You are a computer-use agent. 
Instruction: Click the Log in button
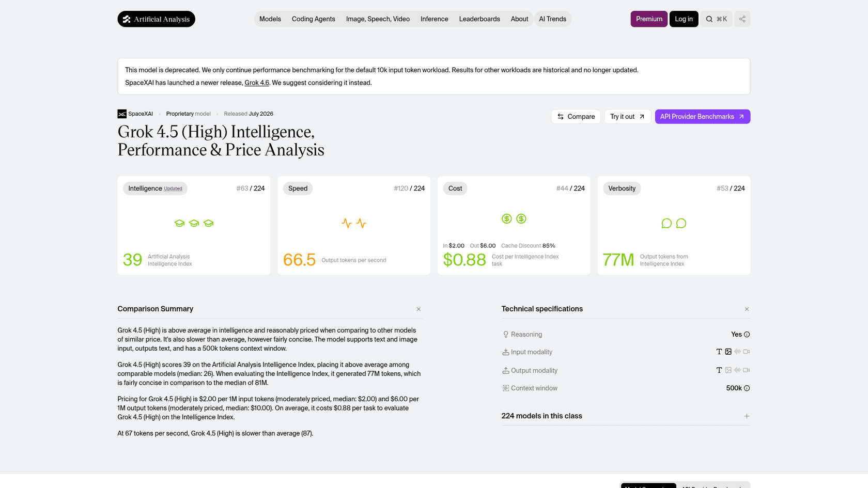tap(684, 19)
